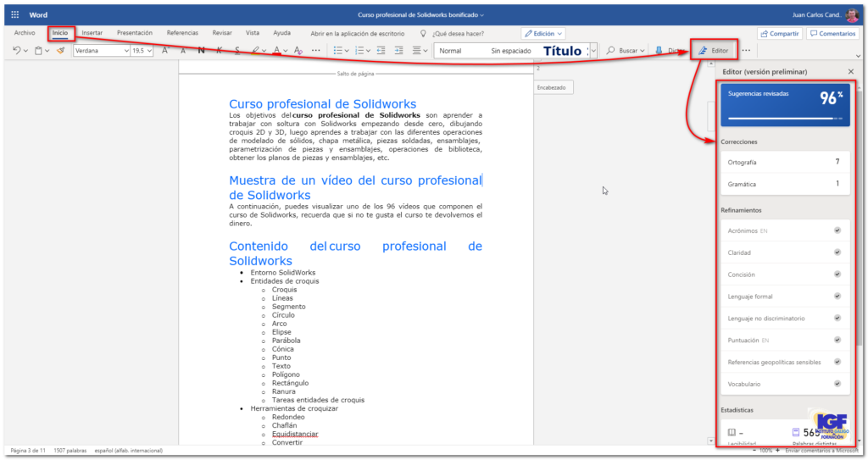Click Sugerencias revisadas progress card
868x460 pixels.
[x=785, y=104]
